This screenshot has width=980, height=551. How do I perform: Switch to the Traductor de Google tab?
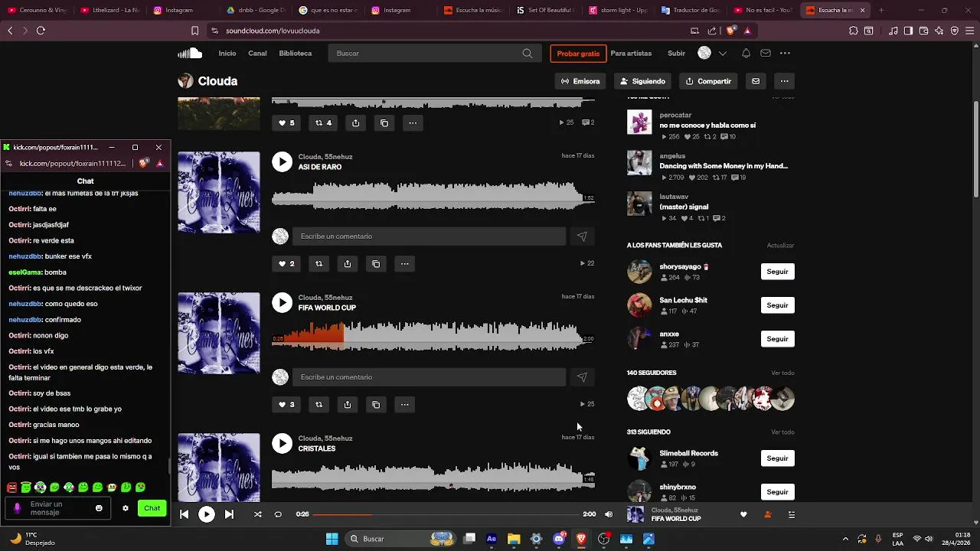click(690, 10)
